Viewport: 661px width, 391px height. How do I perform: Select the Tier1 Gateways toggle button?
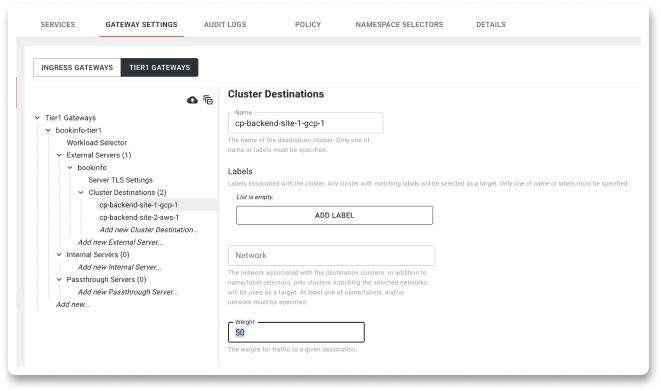coord(159,67)
